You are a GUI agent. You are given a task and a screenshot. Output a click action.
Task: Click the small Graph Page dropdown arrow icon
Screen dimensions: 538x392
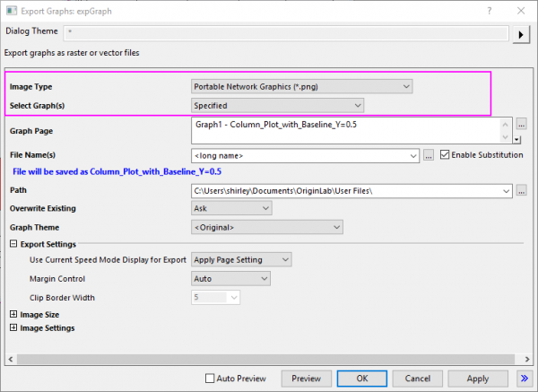pyautogui.click(x=517, y=140)
